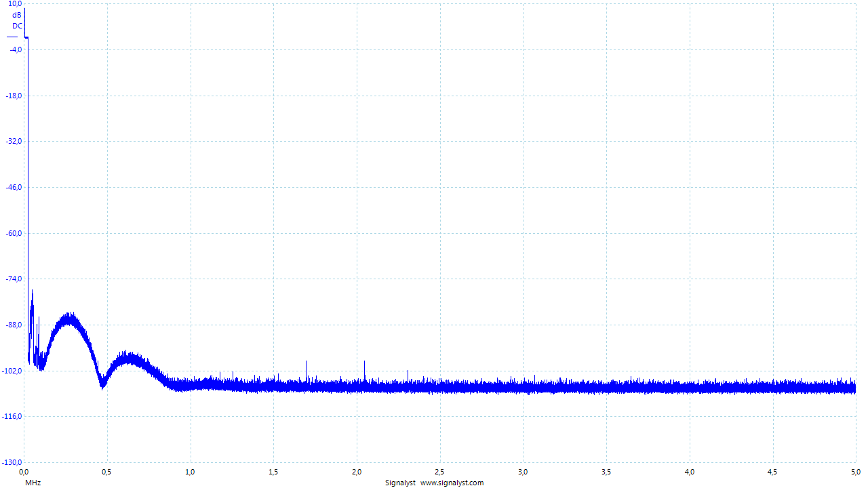Click the 1,0 MHz axis tick label
The height and width of the screenshot is (488, 868).
pos(190,471)
